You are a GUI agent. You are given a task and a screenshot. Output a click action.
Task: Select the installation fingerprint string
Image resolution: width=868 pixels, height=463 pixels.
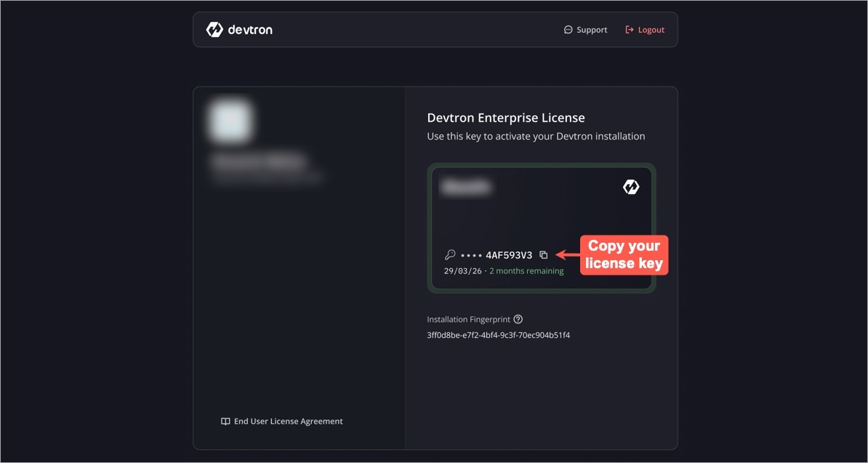coord(499,335)
